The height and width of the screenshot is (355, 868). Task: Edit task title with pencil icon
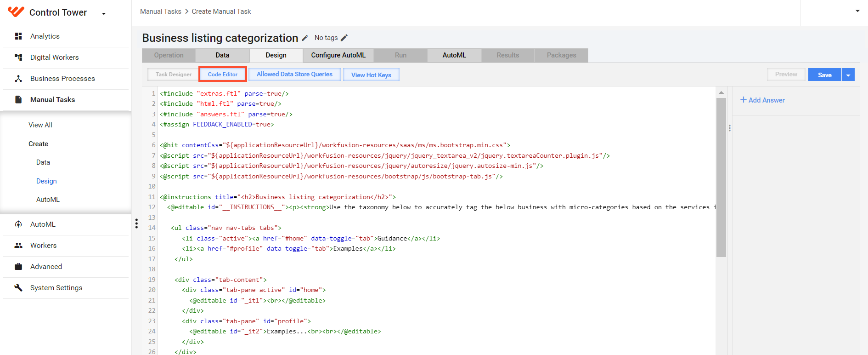point(305,38)
